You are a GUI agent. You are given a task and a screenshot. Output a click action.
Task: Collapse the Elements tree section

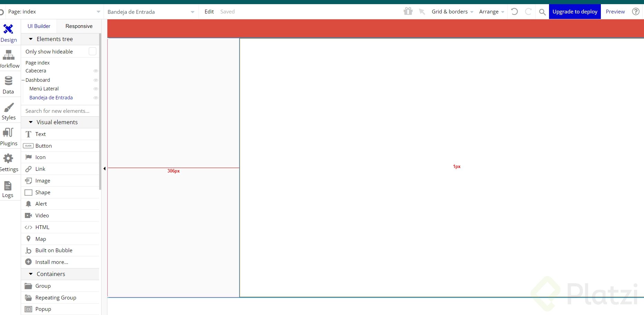pyautogui.click(x=31, y=39)
